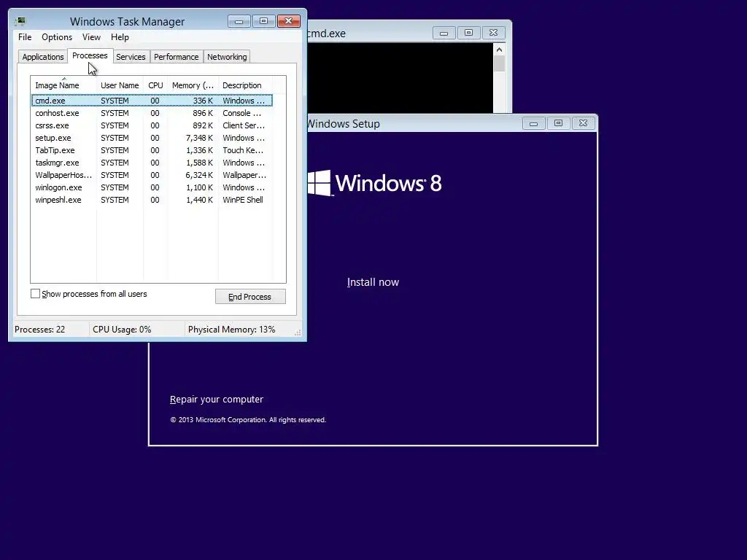Click the Physical Memory: 13% status entry
Image resolution: width=747 pixels, height=560 pixels.
click(x=231, y=330)
